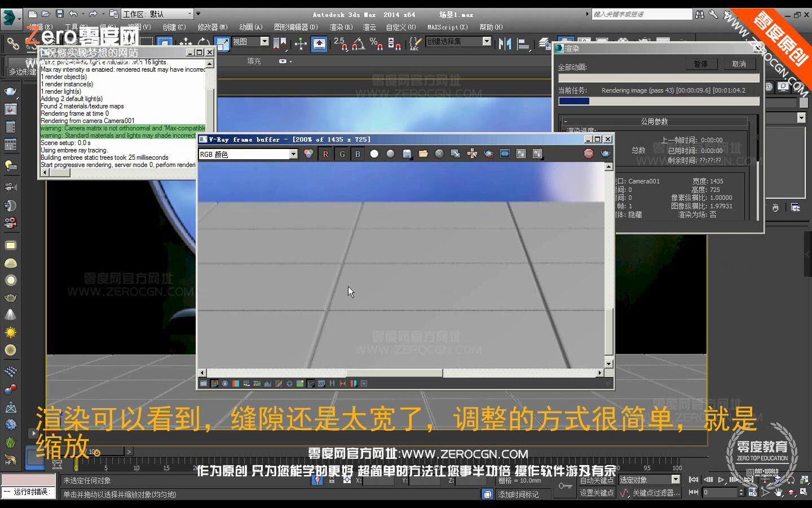Click the Align tool icon

coord(523,43)
